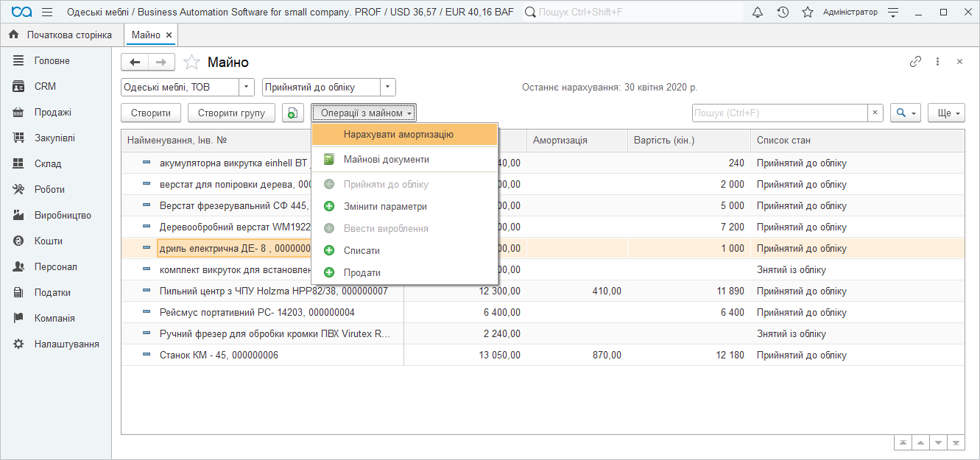Add the Майно page to favorites

191,63
